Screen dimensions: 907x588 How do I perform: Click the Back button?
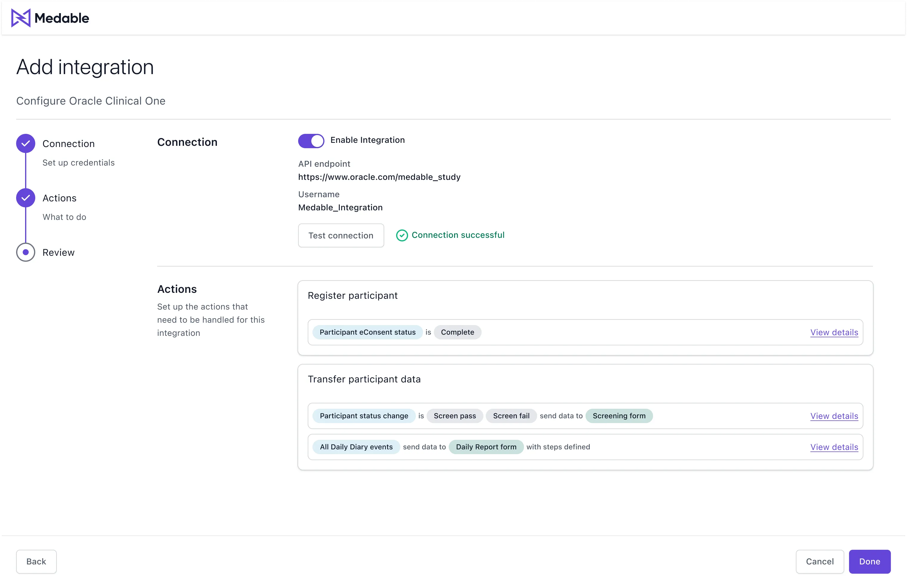pos(36,561)
